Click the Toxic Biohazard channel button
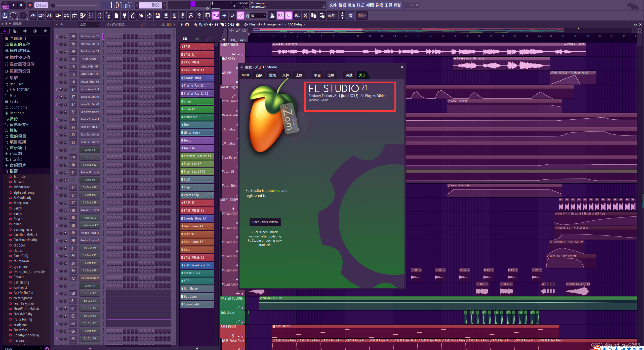The width and height of the screenshot is (644, 350). 90,278
